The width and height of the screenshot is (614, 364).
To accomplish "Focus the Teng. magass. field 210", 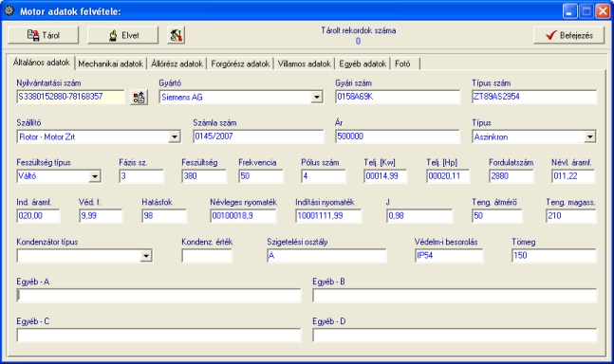I will (571, 216).
